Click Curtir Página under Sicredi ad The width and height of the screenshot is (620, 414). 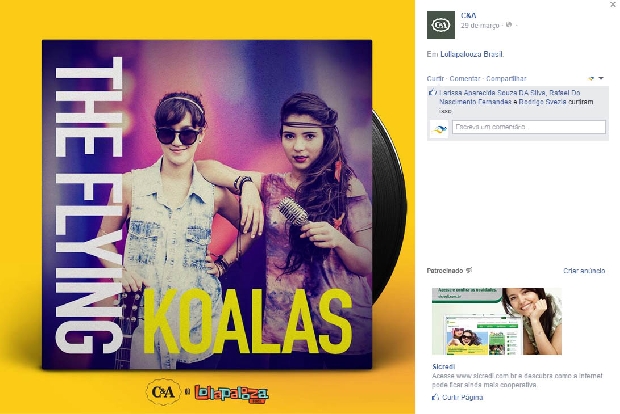tap(457, 397)
